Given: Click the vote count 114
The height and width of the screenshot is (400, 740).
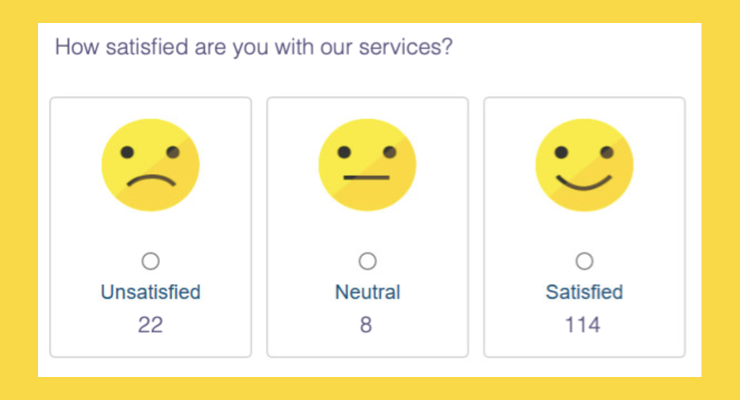Looking at the screenshot, I should click(584, 324).
